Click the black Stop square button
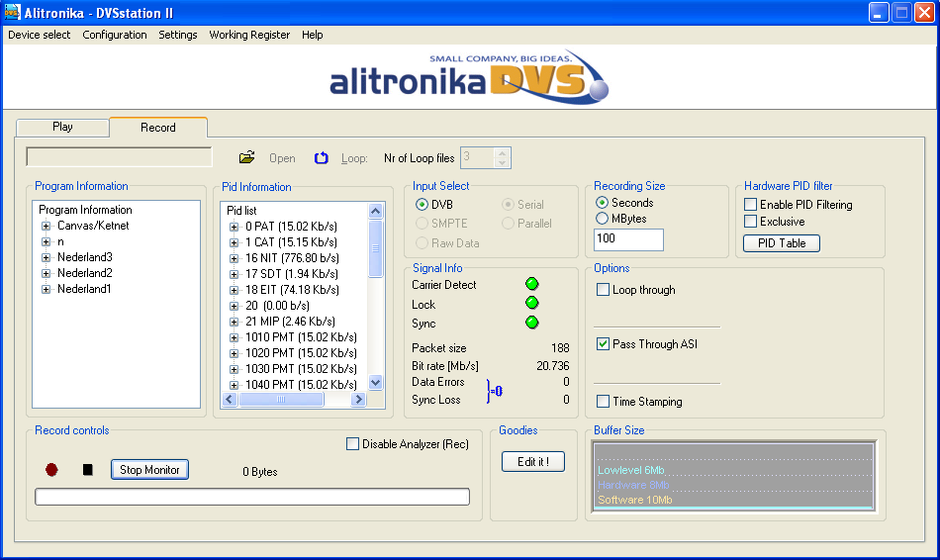 [x=87, y=469]
